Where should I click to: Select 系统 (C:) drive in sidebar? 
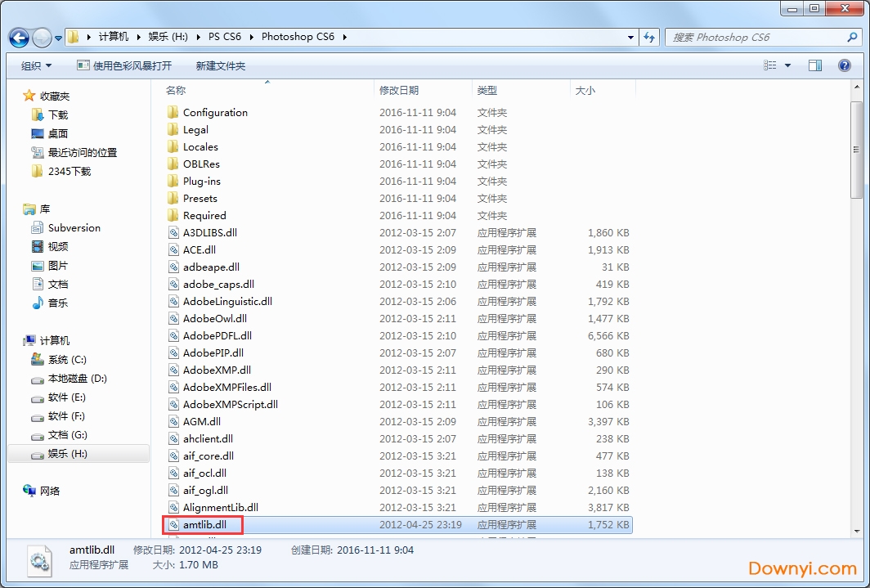pos(66,360)
